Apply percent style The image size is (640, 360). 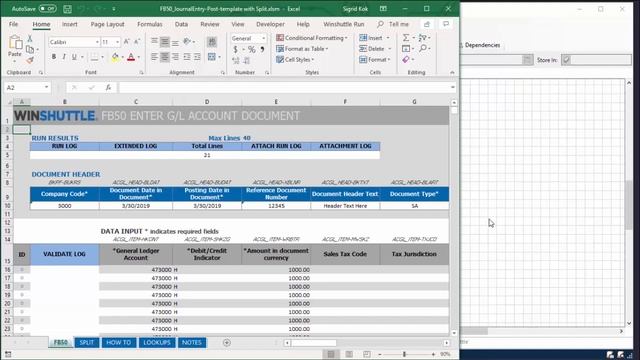(251, 49)
